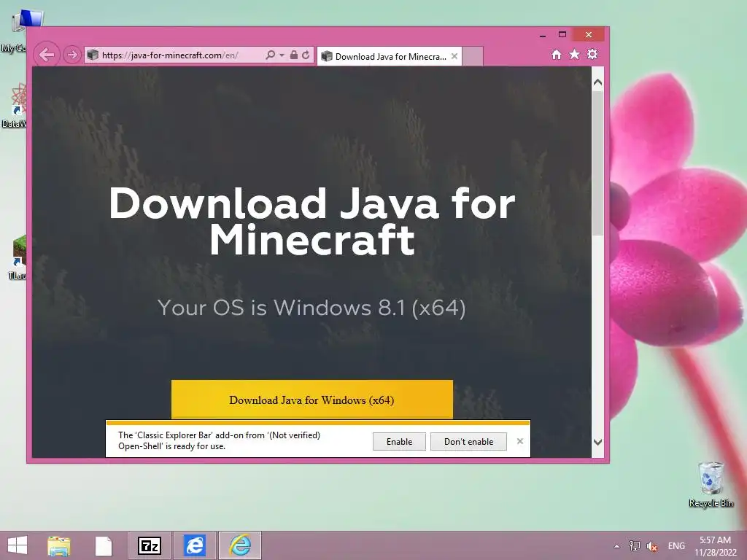Click the 'Download Java for Minecraft' heading

[x=312, y=222]
